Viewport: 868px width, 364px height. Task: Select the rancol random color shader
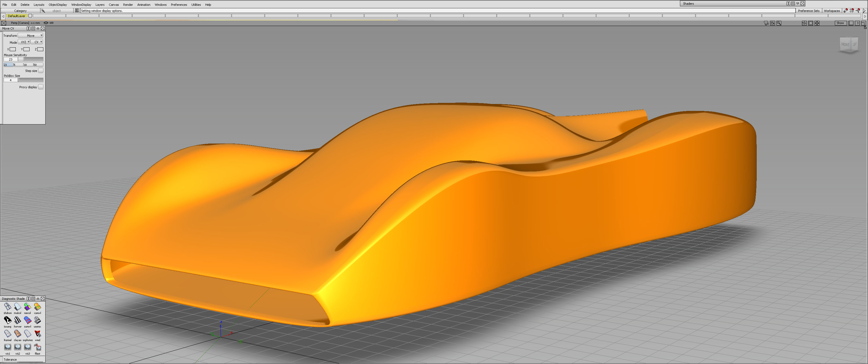pyautogui.click(x=27, y=307)
